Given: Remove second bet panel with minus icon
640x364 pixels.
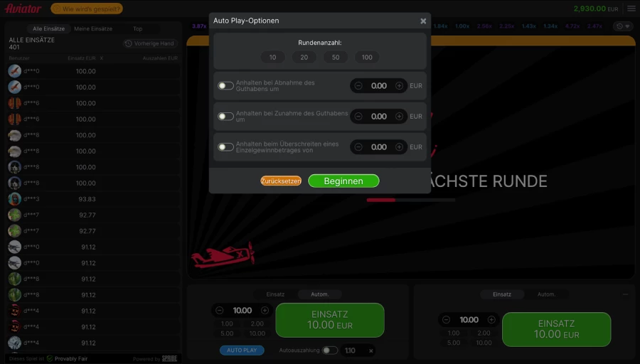Looking at the screenshot, I should coord(626,294).
